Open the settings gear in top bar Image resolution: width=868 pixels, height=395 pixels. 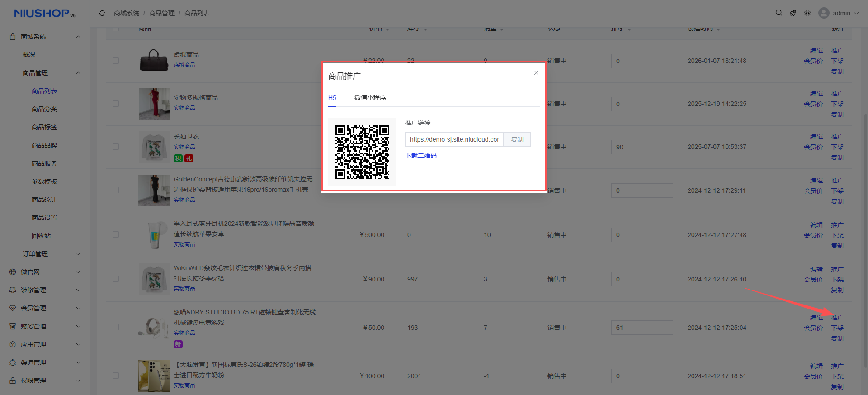point(807,13)
